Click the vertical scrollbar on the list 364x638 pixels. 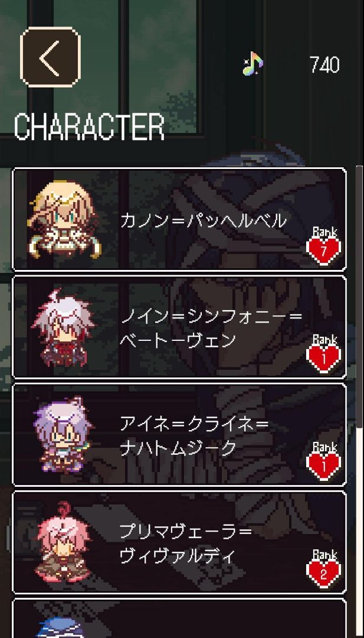(359, 297)
